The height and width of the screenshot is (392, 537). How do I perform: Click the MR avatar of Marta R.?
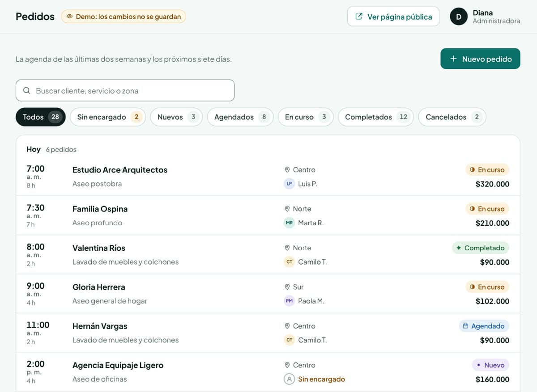[289, 223]
